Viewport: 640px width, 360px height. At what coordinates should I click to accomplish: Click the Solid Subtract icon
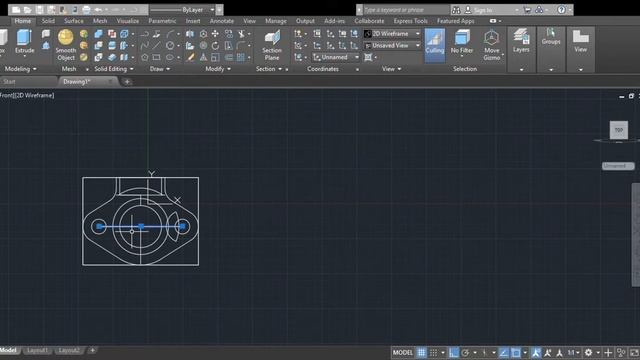[98, 46]
